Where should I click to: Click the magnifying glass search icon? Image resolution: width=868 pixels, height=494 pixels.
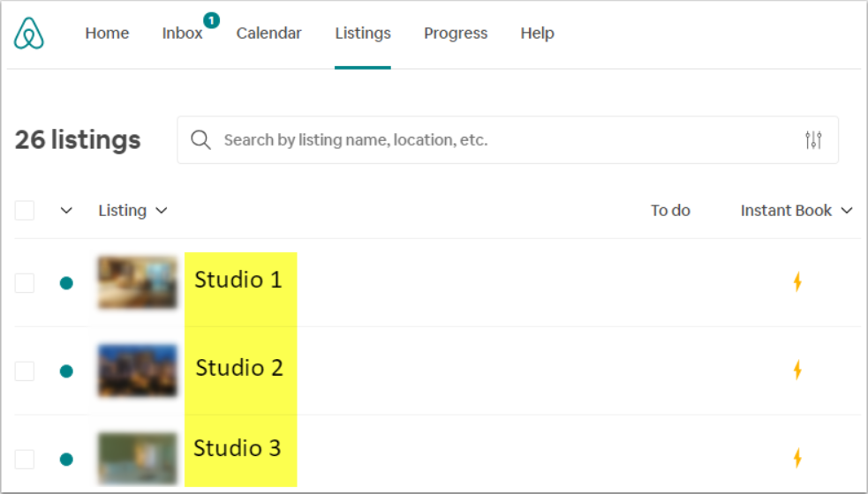tap(201, 140)
